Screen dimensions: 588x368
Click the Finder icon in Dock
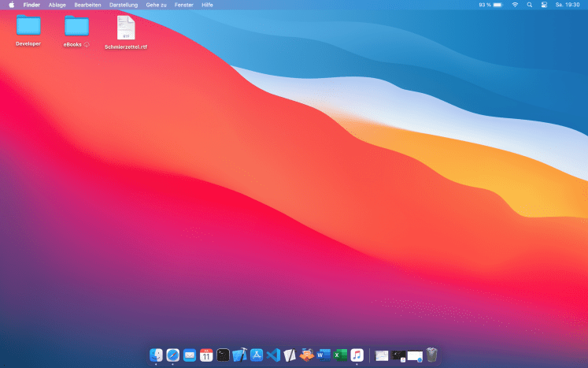point(156,355)
